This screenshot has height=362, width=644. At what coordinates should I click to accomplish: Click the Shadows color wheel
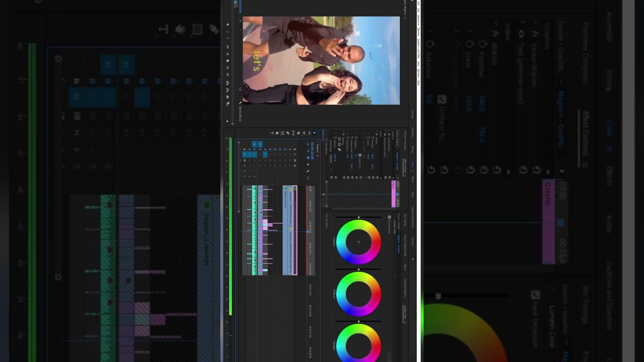358,242
